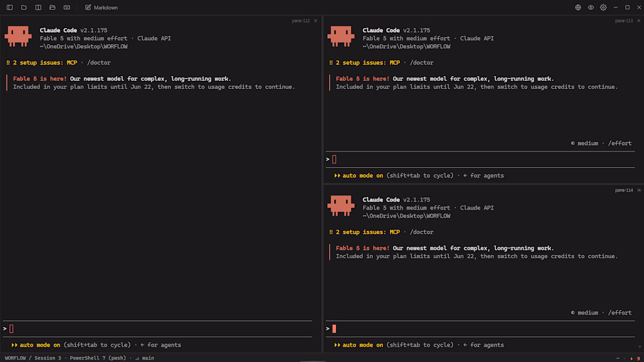This screenshot has width=644, height=362.
Task: Focus the prompt input in pane-114
Action: [x=480, y=329]
